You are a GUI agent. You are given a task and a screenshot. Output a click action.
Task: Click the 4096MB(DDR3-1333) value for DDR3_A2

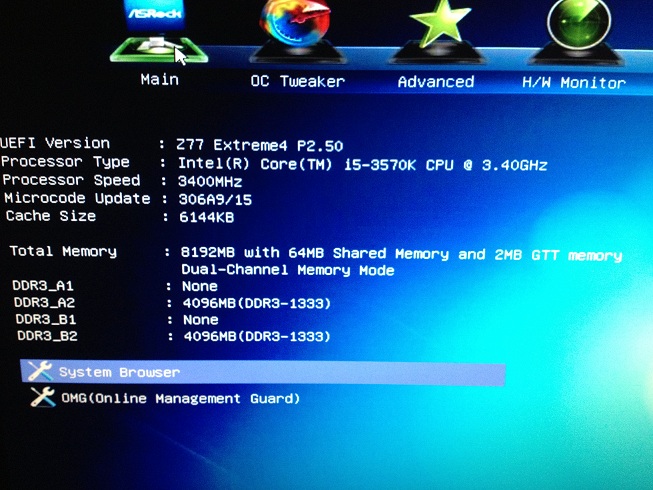click(257, 303)
